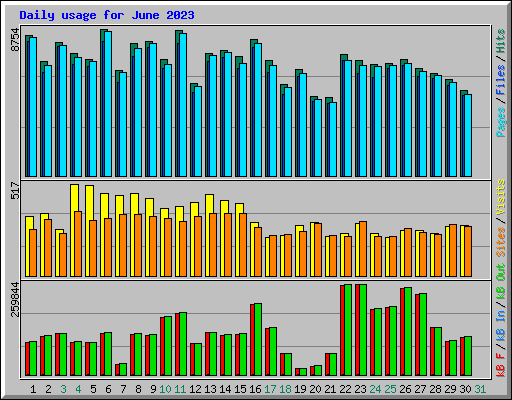The width and height of the screenshot is (512, 400).
Task: Click the day 13 orange sites bar
Action: click(213, 245)
